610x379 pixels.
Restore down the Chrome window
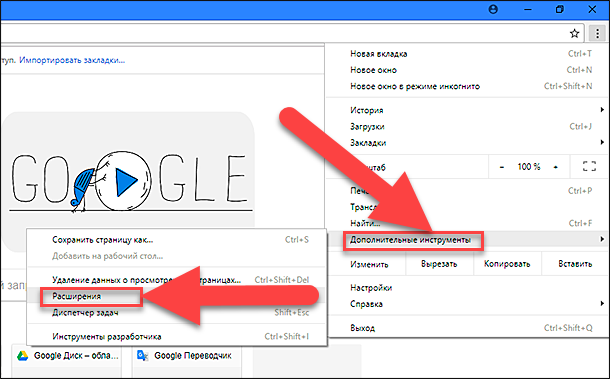pos(559,9)
